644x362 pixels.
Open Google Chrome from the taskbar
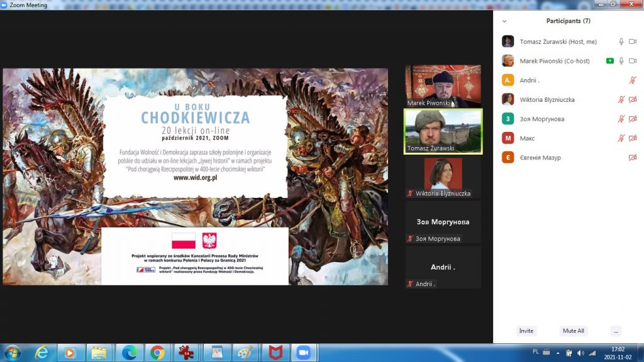(x=157, y=353)
